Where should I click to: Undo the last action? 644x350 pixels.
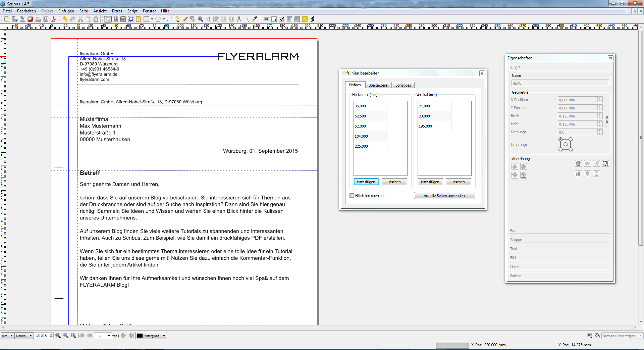pos(65,19)
